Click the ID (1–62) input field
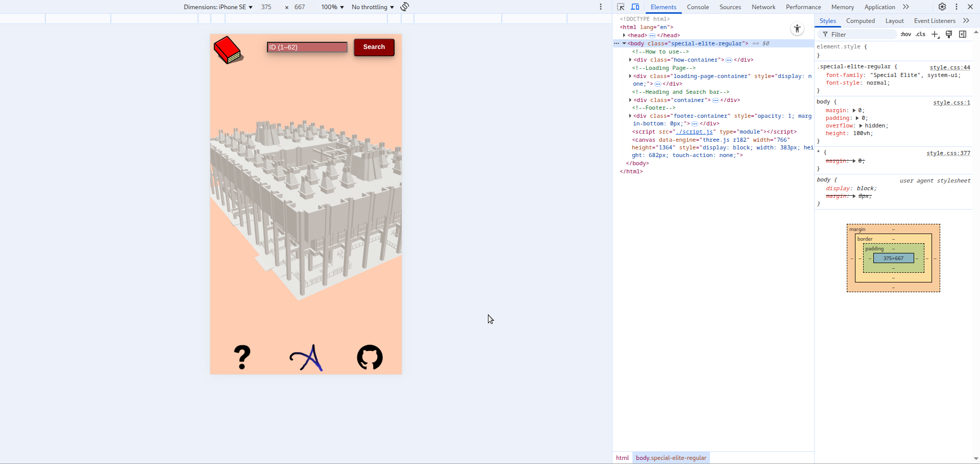This screenshot has width=980, height=464. pyautogui.click(x=307, y=47)
